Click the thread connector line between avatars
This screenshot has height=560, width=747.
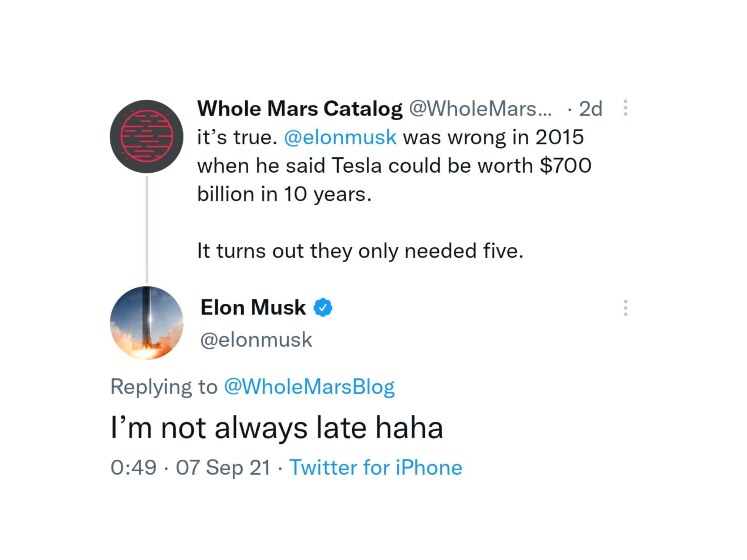pos(147,229)
